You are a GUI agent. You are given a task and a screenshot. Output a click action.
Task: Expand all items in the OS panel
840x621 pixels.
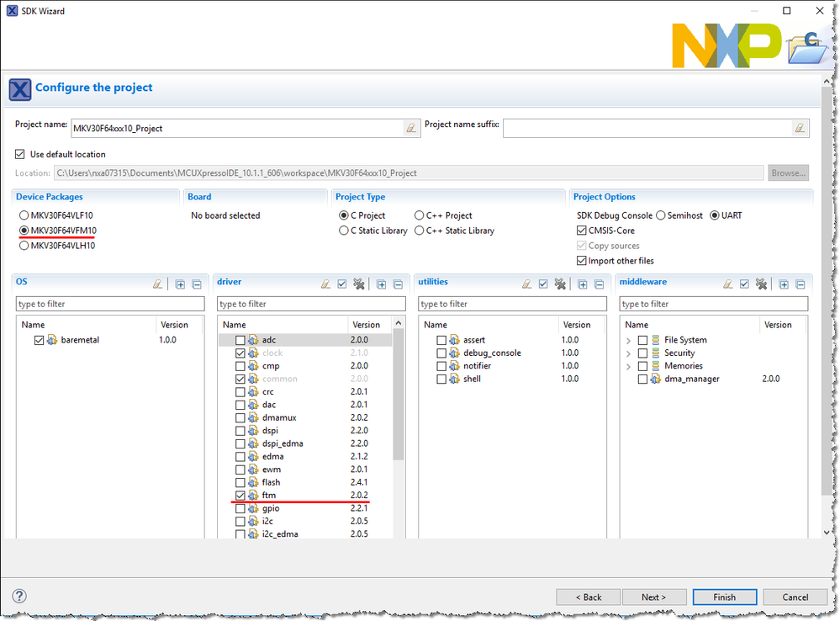pyautogui.click(x=181, y=284)
